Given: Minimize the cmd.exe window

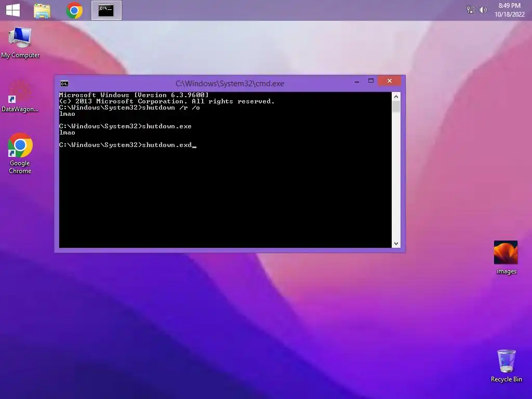Looking at the screenshot, I should (356, 82).
